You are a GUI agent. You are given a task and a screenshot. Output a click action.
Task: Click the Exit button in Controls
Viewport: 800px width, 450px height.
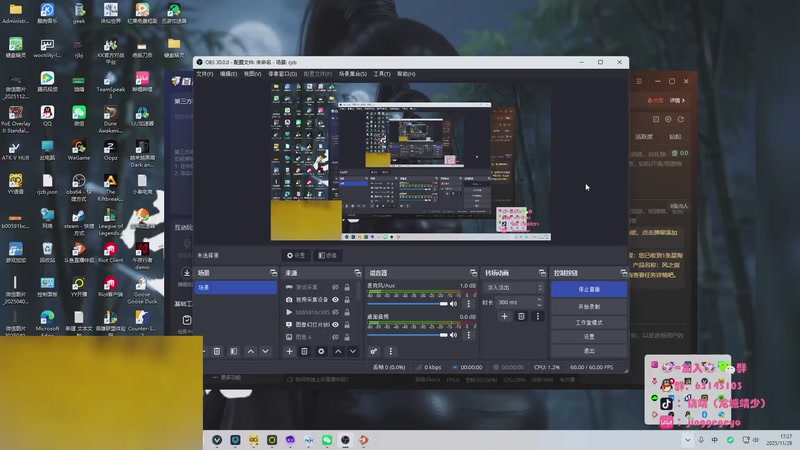(x=589, y=351)
